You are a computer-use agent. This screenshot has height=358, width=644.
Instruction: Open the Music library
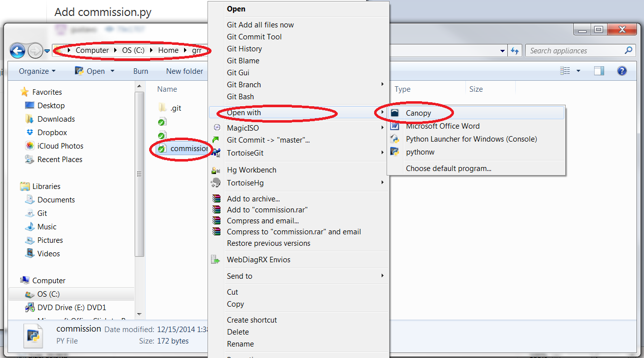point(47,227)
